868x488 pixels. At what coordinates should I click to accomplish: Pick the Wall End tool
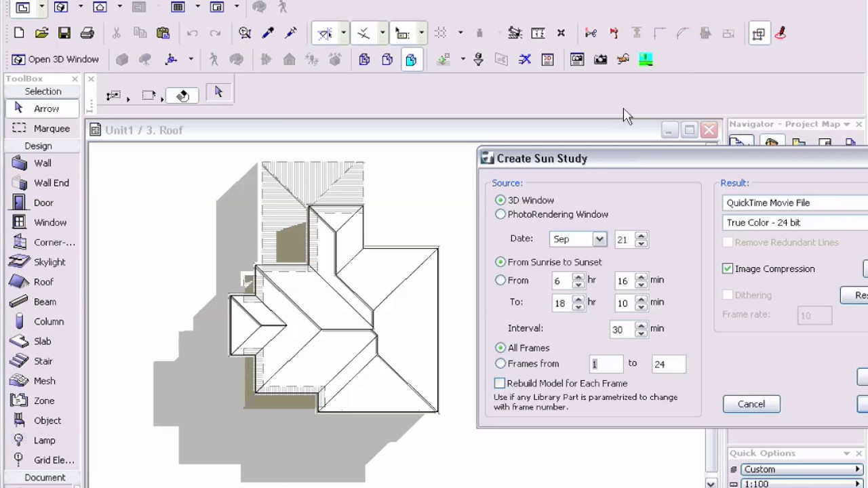click(42, 183)
